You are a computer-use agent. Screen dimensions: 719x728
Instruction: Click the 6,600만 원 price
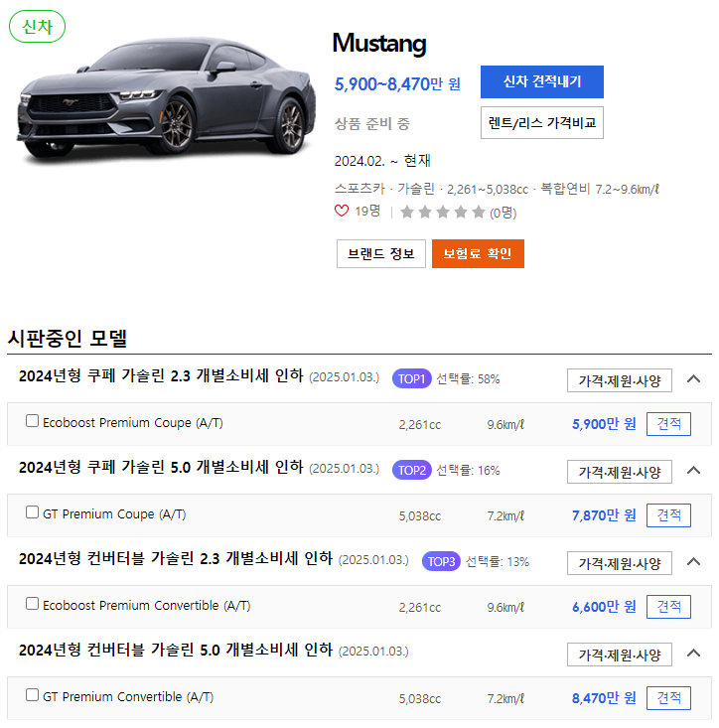tap(604, 607)
